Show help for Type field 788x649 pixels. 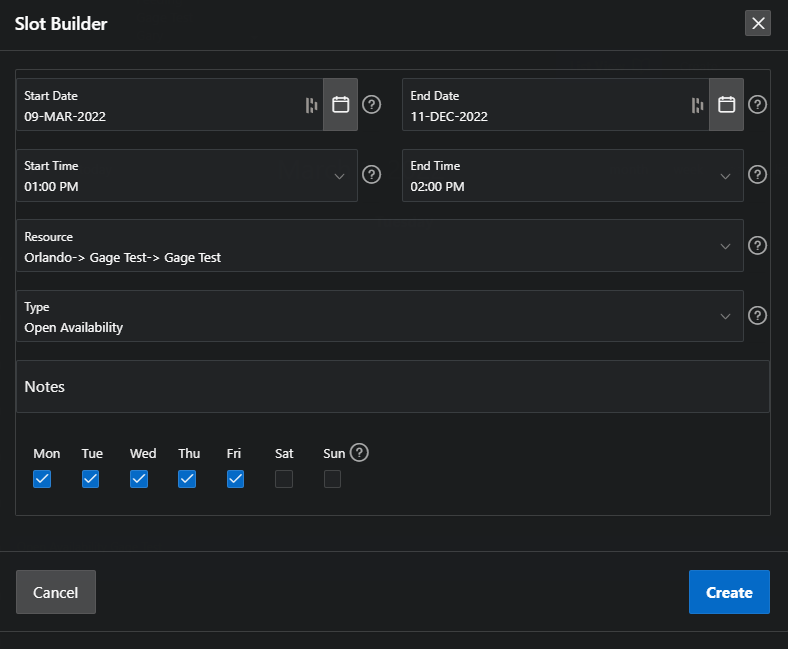(757, 315)
